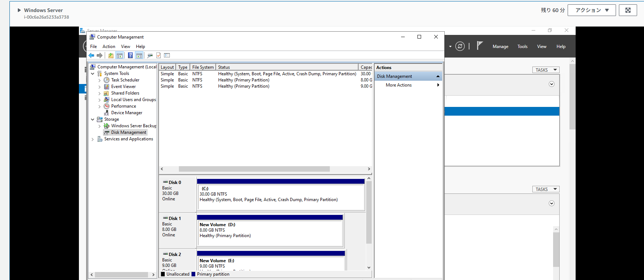The height and width of the screenshot is (280, 644).
Task: Collapse the Storage tree node
Action: coord(93,119)
